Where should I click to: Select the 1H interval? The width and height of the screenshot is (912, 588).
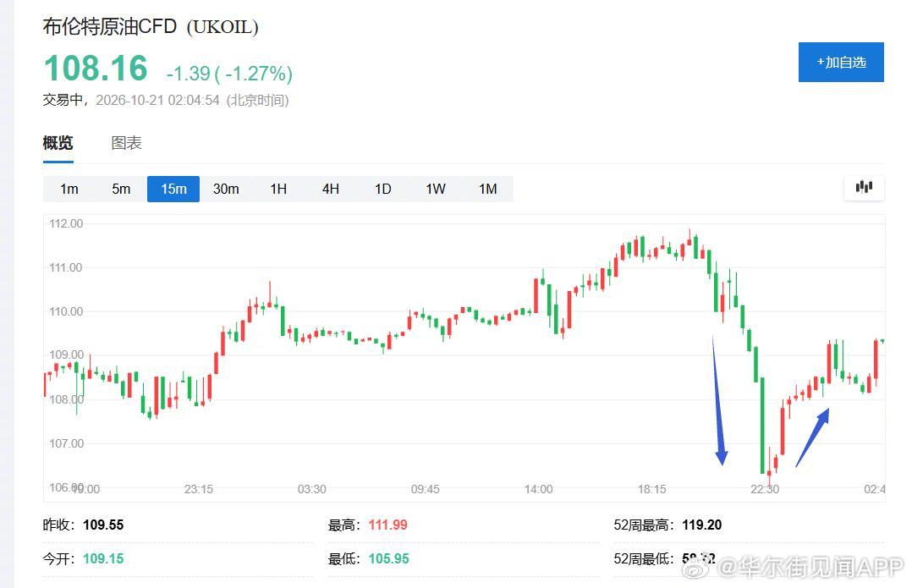point(278,189)
